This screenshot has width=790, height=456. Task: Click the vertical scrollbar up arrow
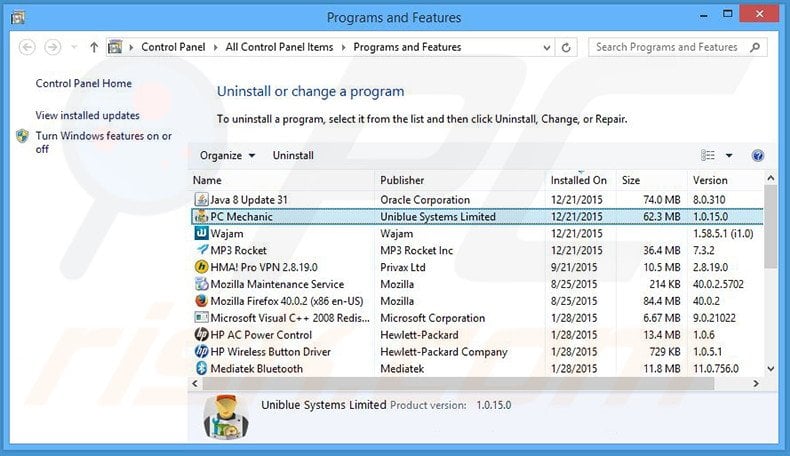click(771, 178)
